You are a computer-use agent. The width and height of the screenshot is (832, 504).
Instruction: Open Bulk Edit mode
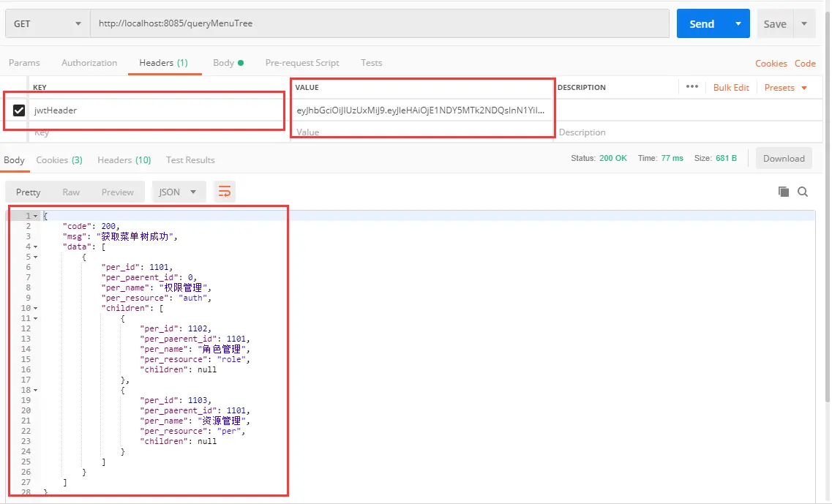click(x=731, y=88)
